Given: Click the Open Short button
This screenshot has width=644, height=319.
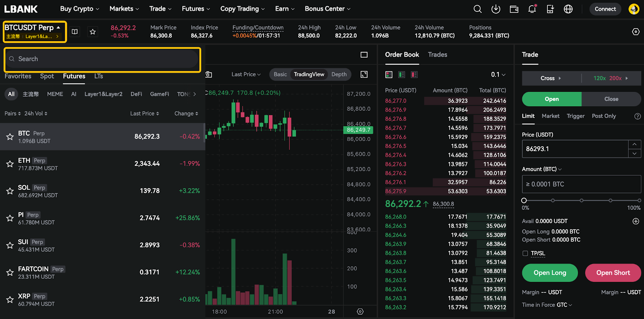Looking at the screenshot, I should [613, 273].
